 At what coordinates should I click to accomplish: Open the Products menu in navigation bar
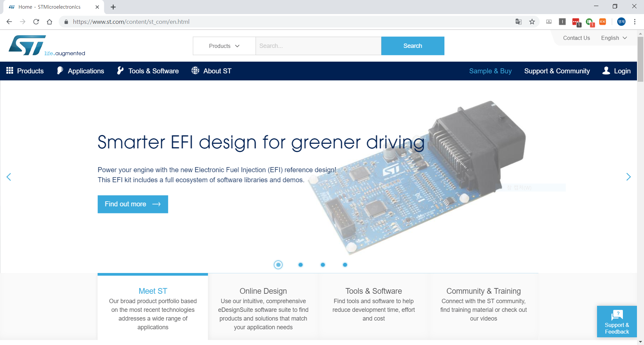click(25, 71)
